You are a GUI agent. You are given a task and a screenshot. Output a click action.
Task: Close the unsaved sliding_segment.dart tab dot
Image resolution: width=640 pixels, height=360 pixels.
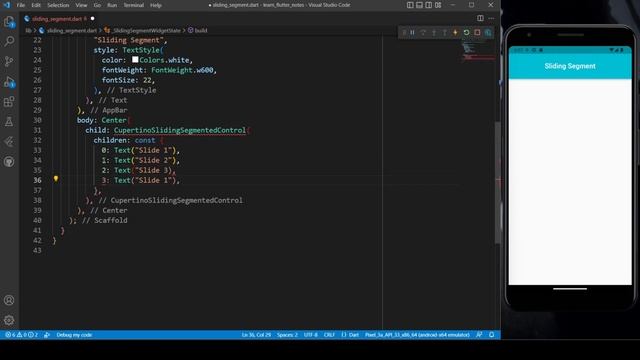click(x=93, y=19)
